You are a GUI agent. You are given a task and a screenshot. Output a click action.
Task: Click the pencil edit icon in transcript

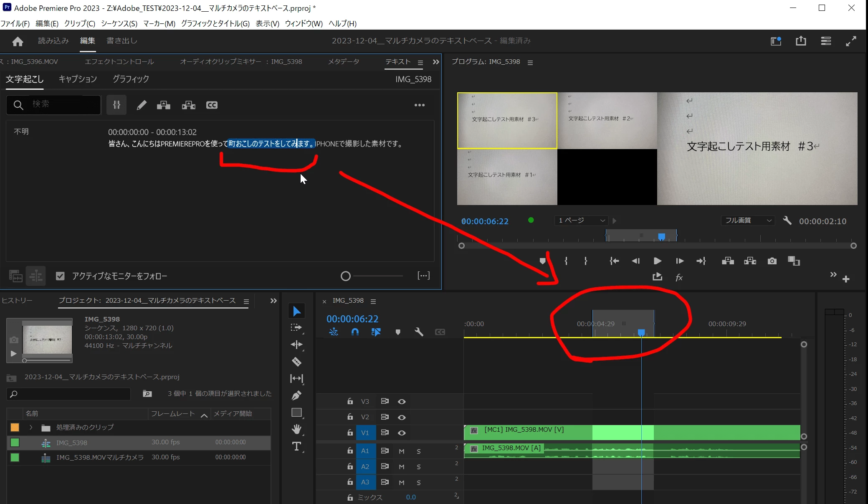pos(142,105)
